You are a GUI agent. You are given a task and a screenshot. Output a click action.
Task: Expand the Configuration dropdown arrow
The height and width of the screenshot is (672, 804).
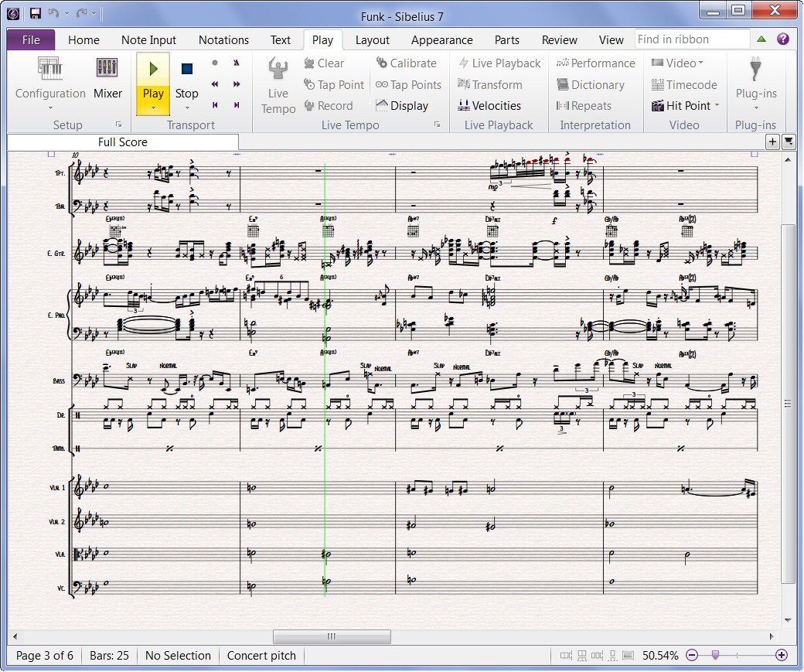point(50,107)
